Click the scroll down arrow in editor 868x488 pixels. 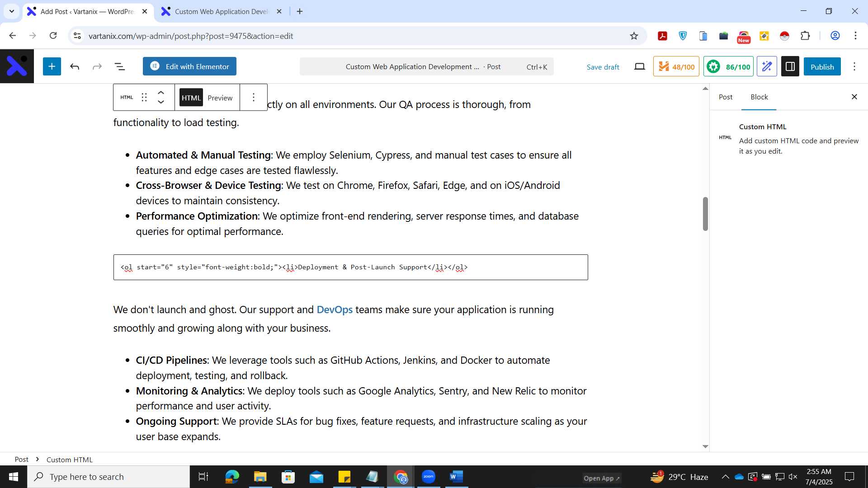coord(705,446)
